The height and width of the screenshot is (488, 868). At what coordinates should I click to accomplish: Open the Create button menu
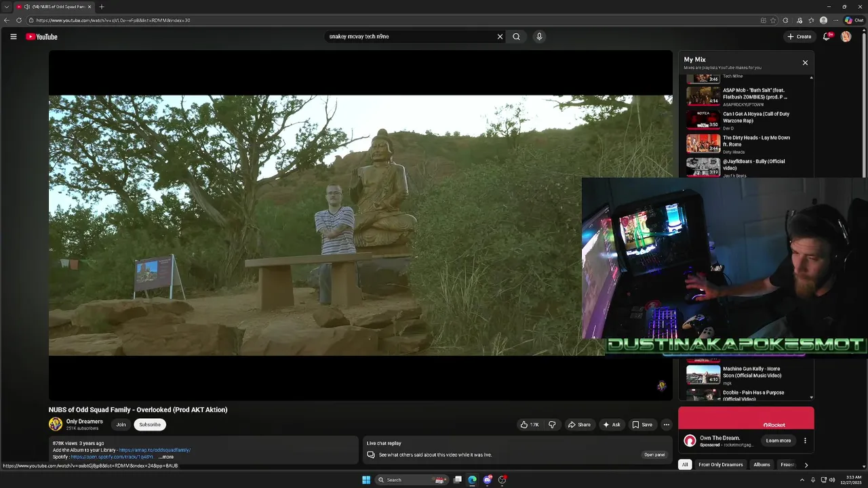click(800, 37)
